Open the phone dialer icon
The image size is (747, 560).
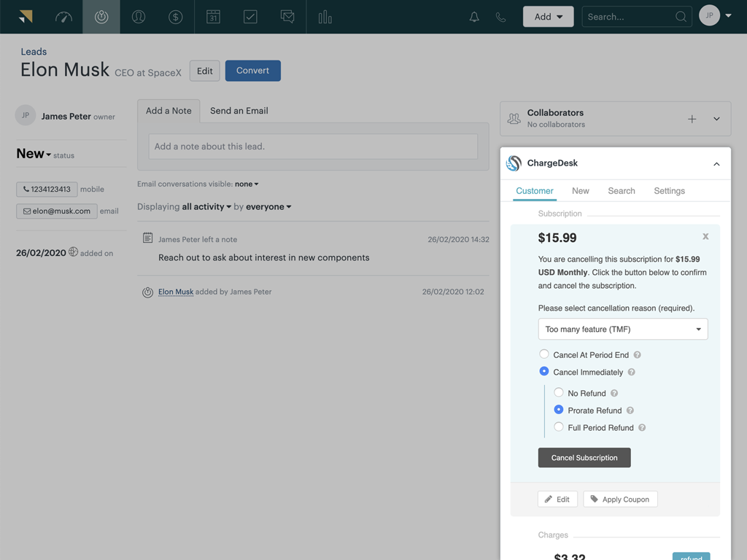click(500, 17)
